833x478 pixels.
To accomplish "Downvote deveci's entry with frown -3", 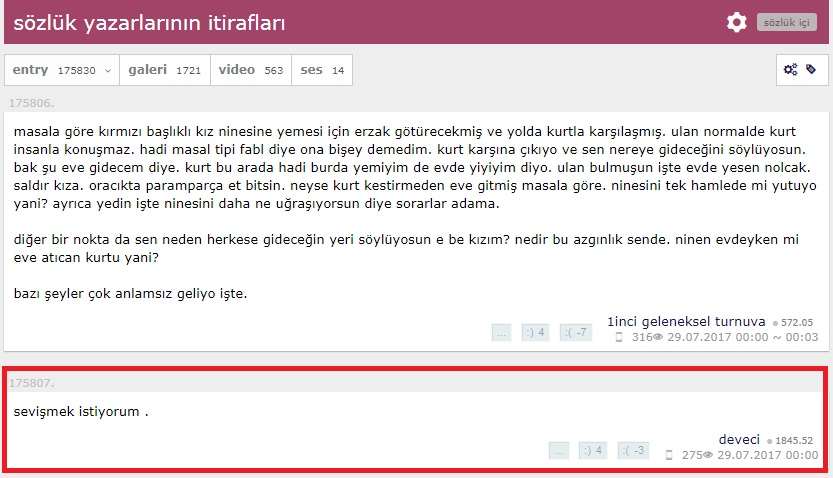I will pos(633,450).
